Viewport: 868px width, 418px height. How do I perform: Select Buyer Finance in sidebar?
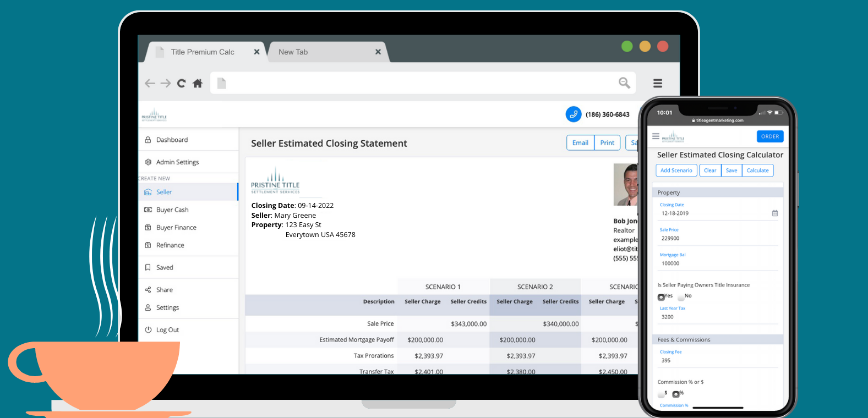[188, 227]
